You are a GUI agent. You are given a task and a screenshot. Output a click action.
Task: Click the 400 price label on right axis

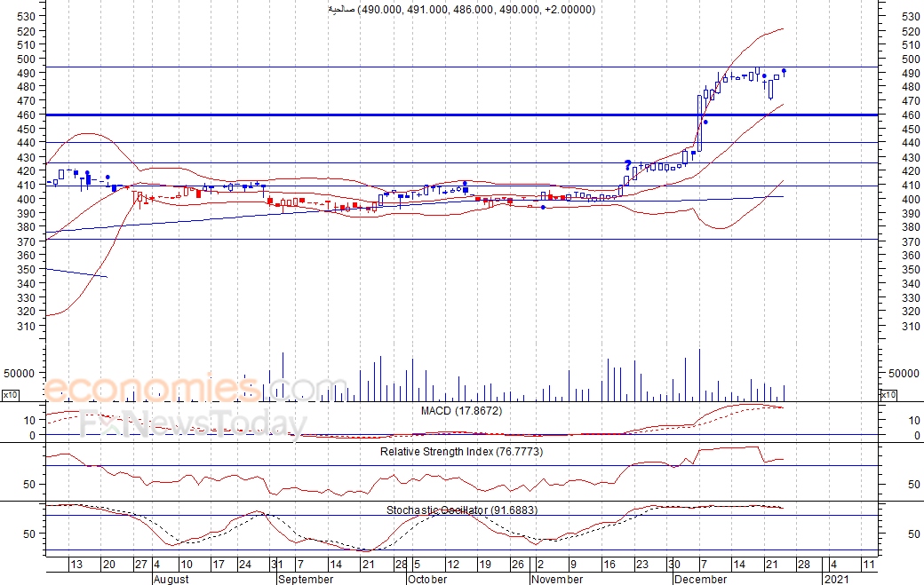911,200
